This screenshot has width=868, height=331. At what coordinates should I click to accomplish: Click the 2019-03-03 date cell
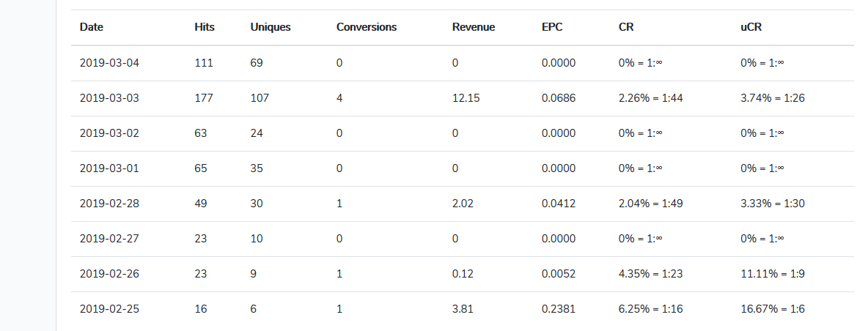pyautogui.click(x=110, y=98)
